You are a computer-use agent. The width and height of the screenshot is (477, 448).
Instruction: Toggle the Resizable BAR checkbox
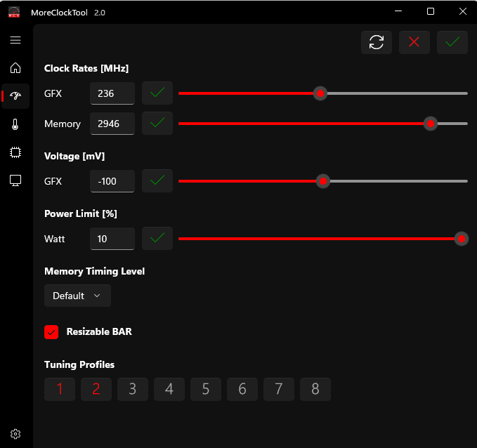[51, 332]
